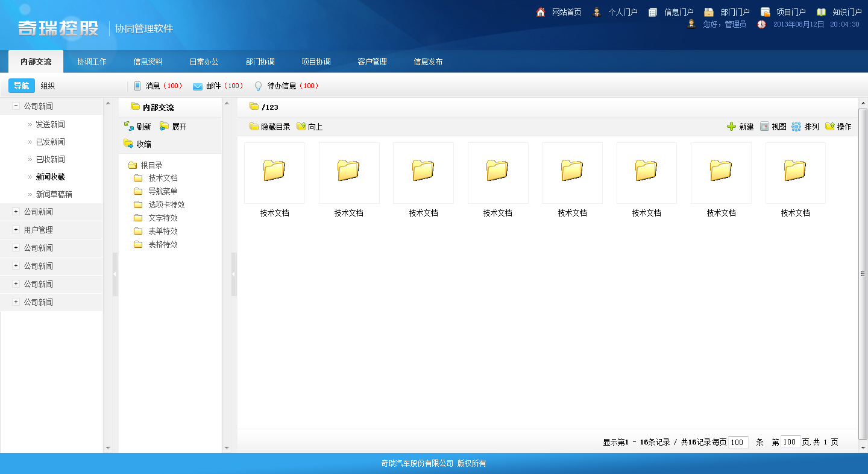Click directory tree scrollbar up arrow
The height and width of the screenshot is (474, 868).
click(x=227, y=103)
